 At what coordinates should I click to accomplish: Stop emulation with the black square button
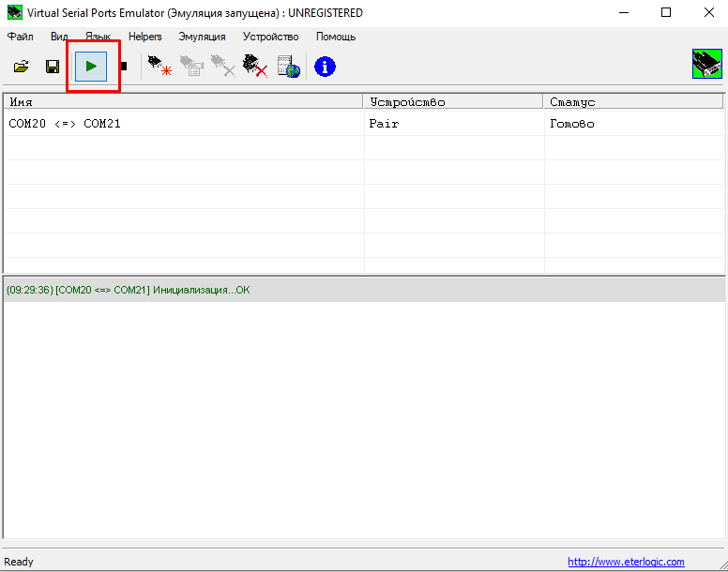[124, 67]
